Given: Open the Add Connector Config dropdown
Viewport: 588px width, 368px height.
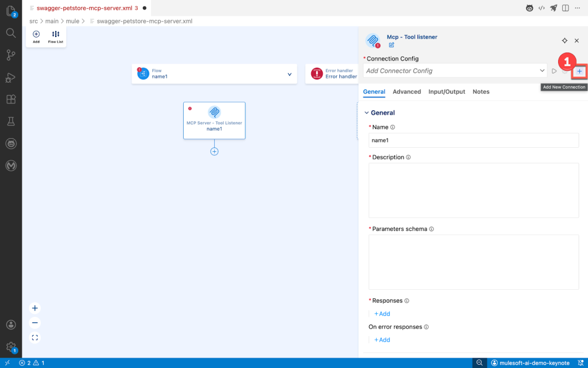Looking at the screenshot, I should [x=454, y=71].
